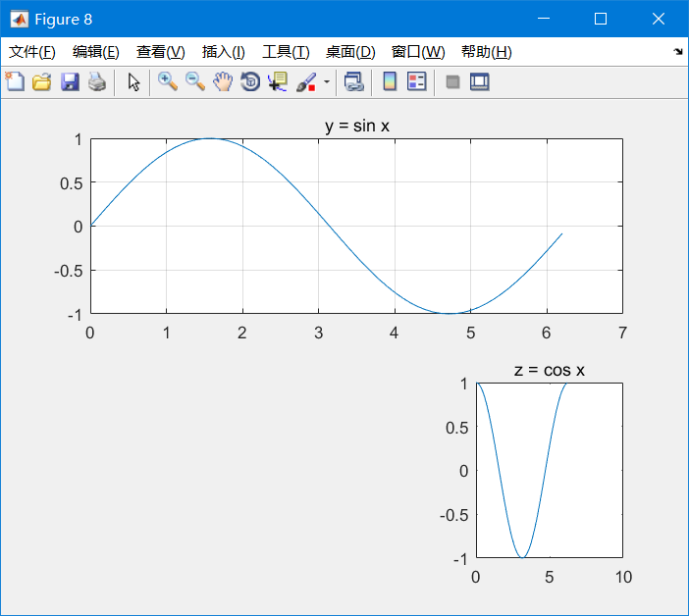Select the Edit Plot arrow tool

pos(133,82)
